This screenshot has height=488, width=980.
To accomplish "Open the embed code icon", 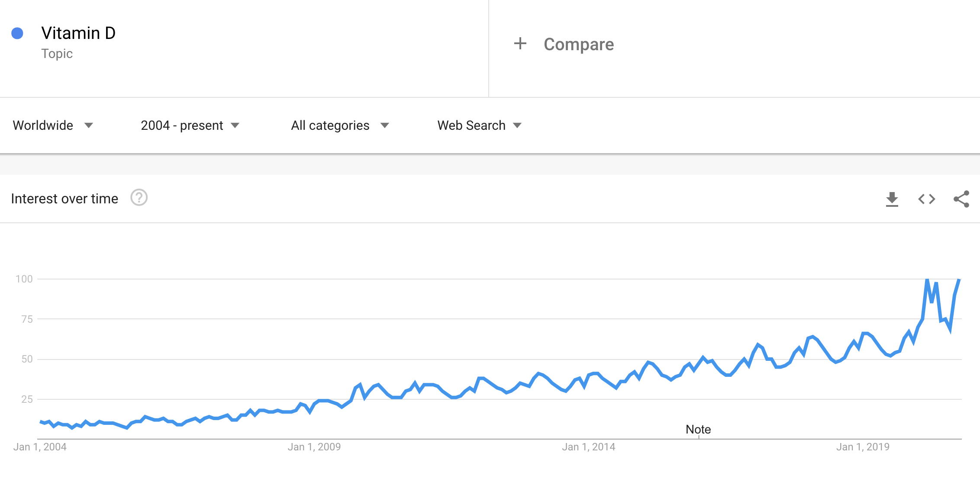I will pyautogui.click(x=927, y=199).
